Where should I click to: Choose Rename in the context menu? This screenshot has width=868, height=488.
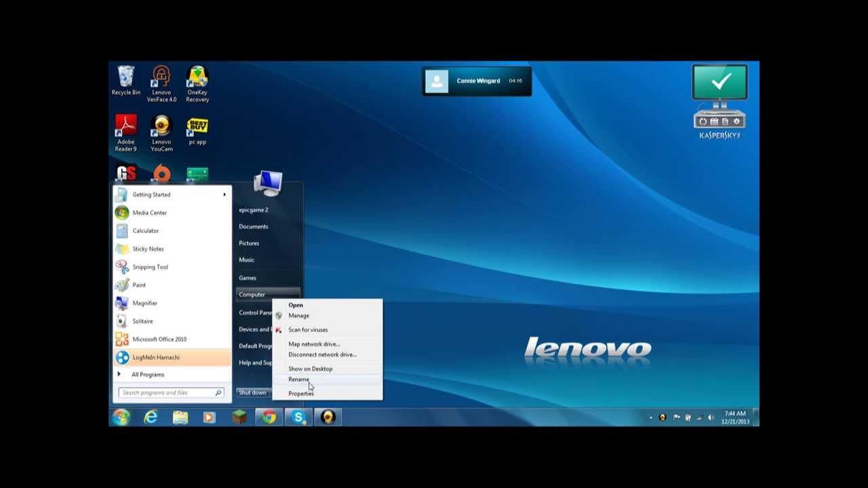(x=328, y=380)
